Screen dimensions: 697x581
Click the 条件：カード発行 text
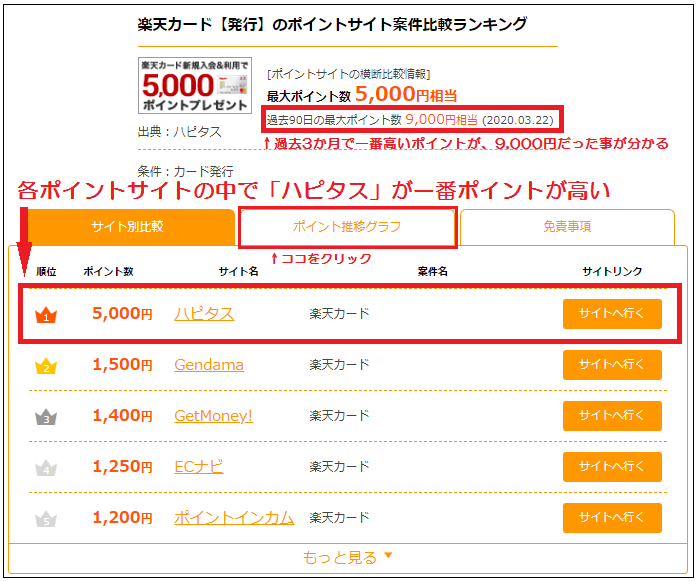[185, 171]
